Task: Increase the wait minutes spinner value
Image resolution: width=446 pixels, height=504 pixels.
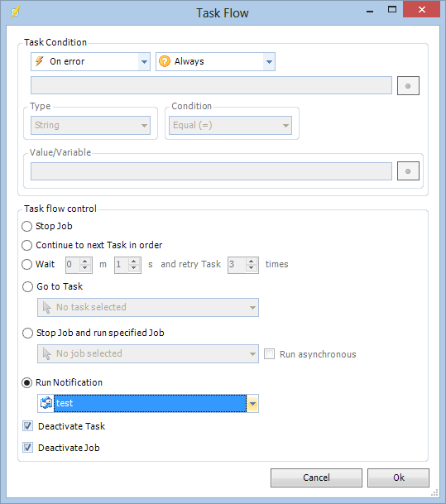Action: click(85, 262)
